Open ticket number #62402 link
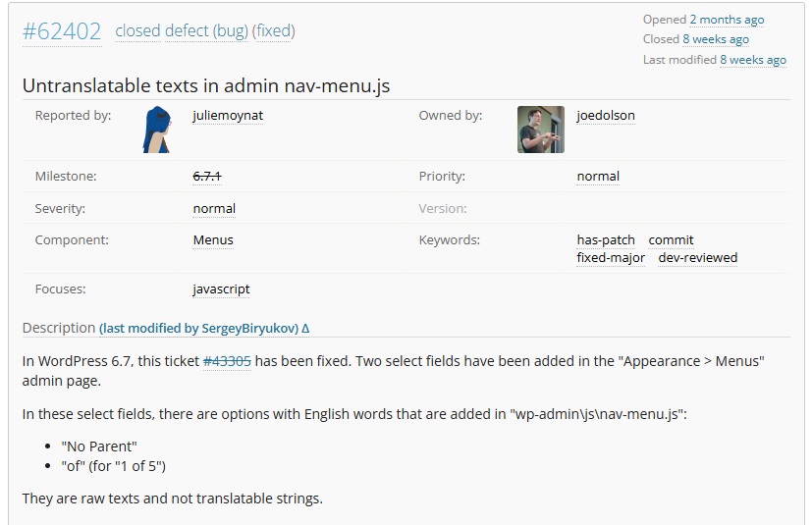The height and width of the screenshot is (525, 812). coord(62,31)
